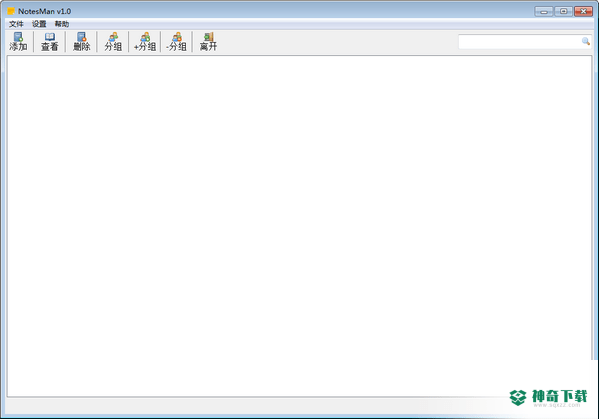
Task: Open the 帮助 (Help) menu
Action: (62, 24)
